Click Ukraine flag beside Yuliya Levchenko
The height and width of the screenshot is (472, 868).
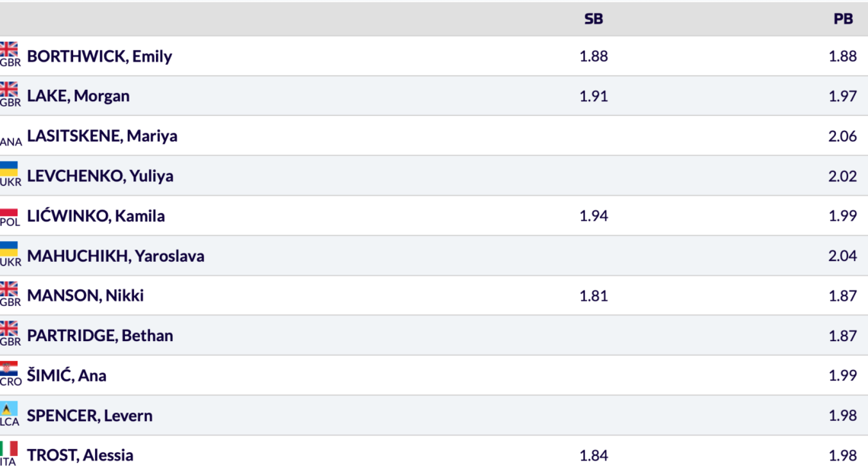[x=9, y=170]
